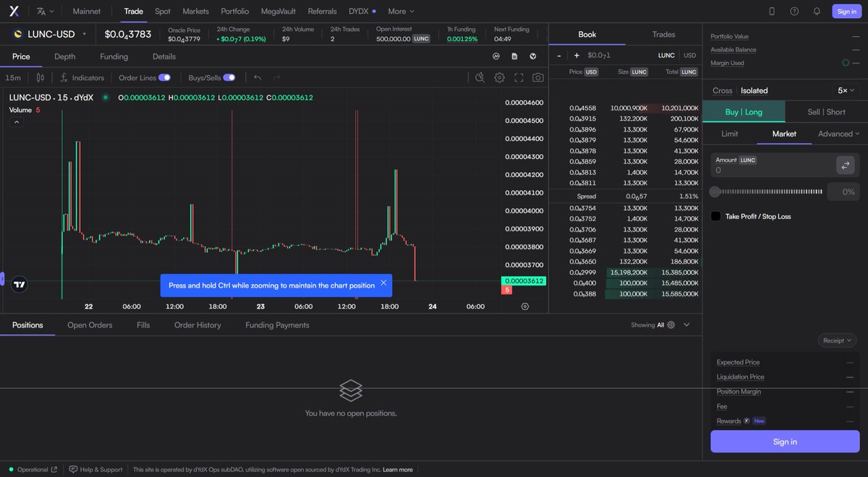Open the chart time axis settings icon

coord(525,306)
